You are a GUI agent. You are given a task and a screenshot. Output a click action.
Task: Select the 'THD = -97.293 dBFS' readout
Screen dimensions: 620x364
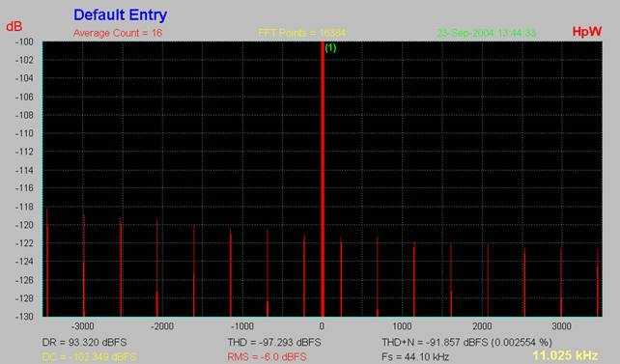pos(274,342)
